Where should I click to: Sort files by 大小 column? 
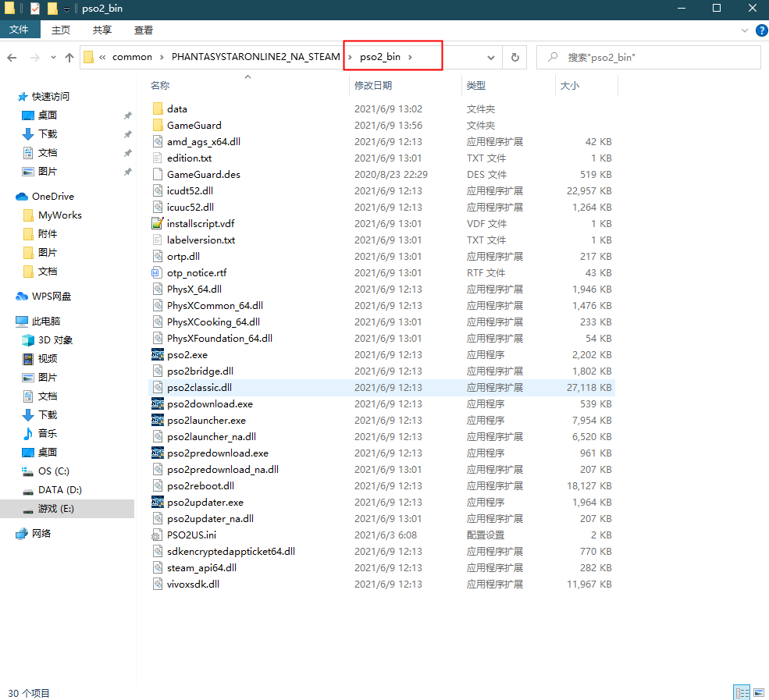coord(570,86)
